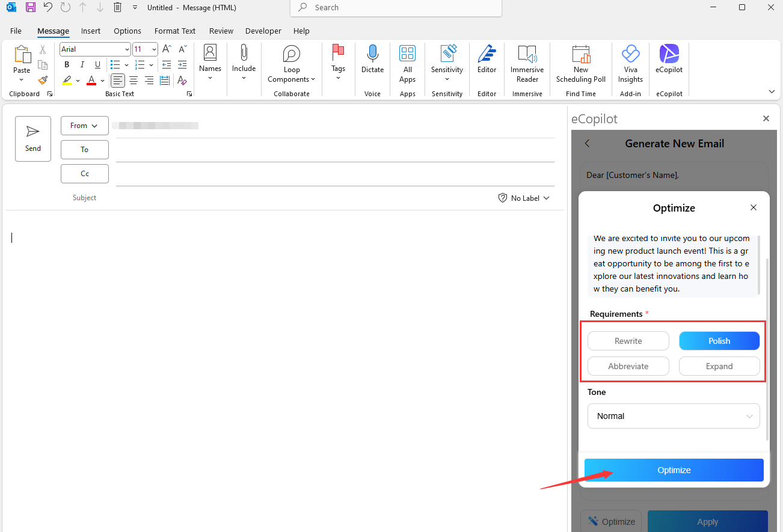783x532 pixels.
Task: Click the Optimize button in the dialog
Action: (x=674, y=470)
